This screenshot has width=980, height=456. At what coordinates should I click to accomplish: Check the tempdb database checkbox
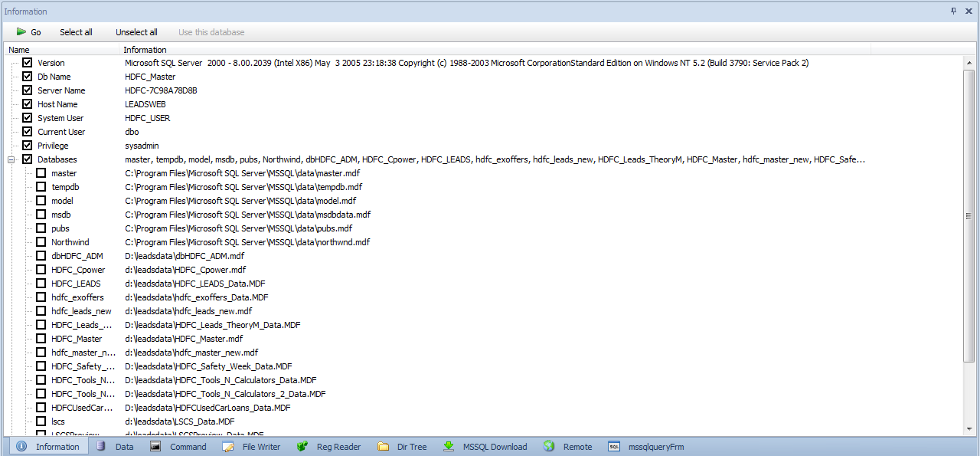tap(41, 187)
